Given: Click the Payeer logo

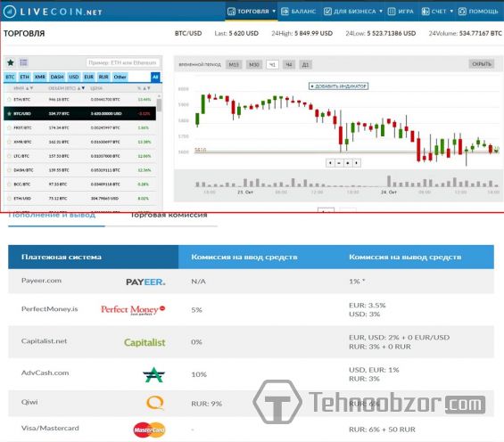Looking at the screenshot, I should pos(145,282).
